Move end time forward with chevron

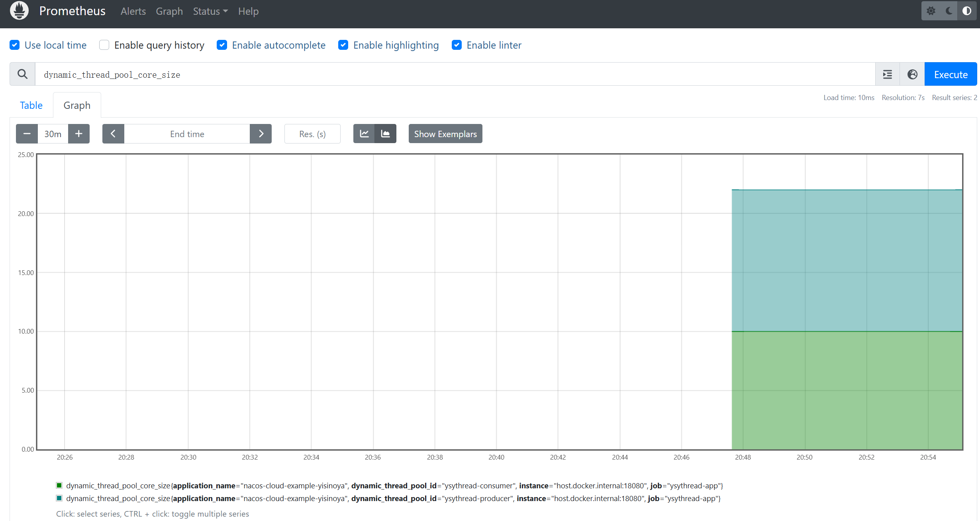point(261,134)
